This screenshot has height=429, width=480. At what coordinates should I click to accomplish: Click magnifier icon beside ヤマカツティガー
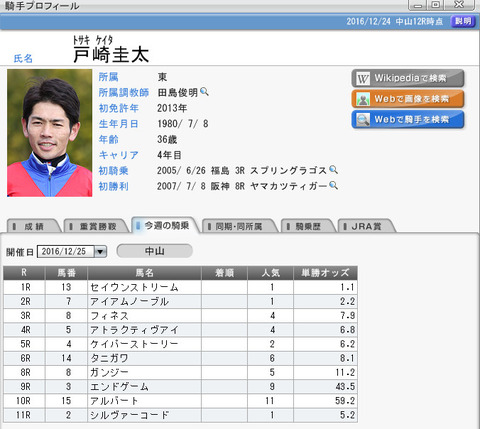pyautogui.click(x=333, y=185)
